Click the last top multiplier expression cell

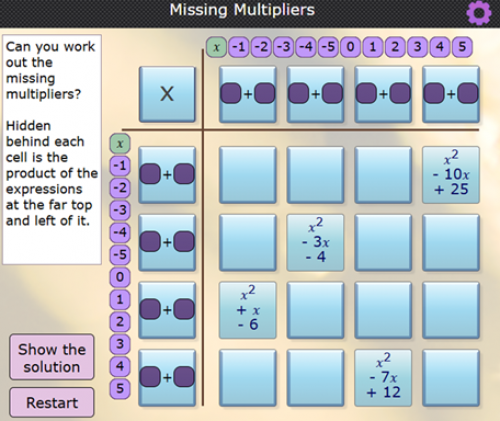pos(451,94)
